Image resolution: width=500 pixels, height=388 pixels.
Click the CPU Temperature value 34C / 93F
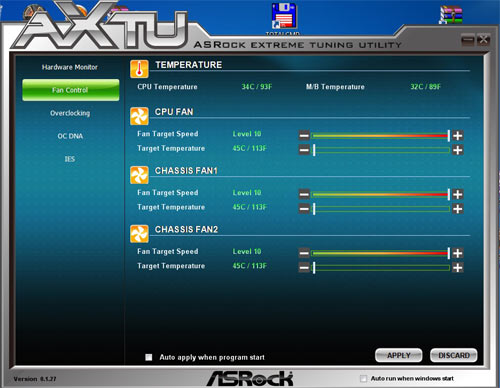pos(257,87)
